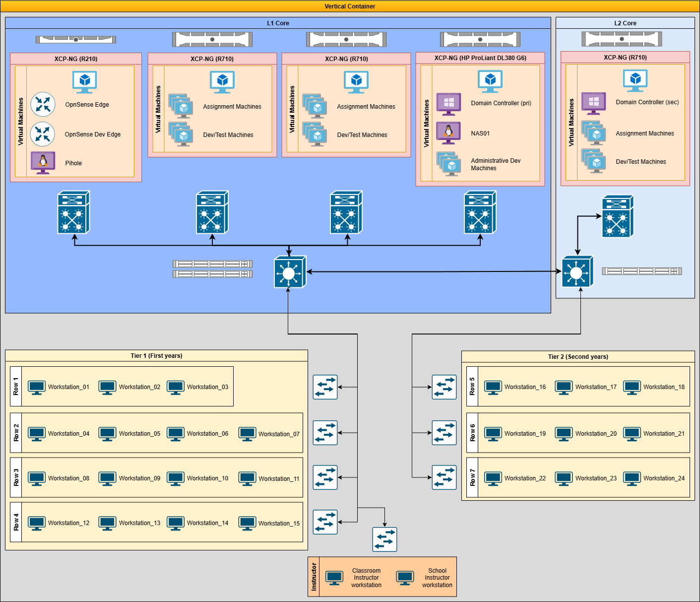Click the Row 6 workgroup switch icon

coord(444,433)
